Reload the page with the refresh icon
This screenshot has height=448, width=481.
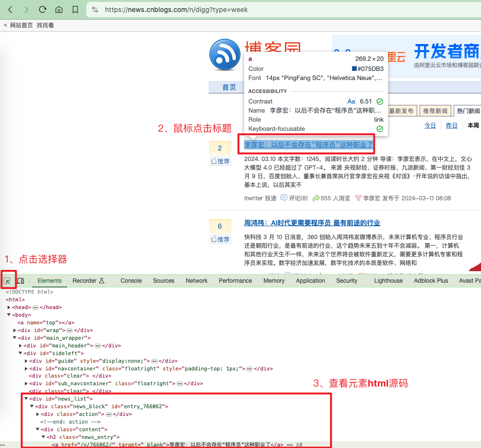click(42, 10)
